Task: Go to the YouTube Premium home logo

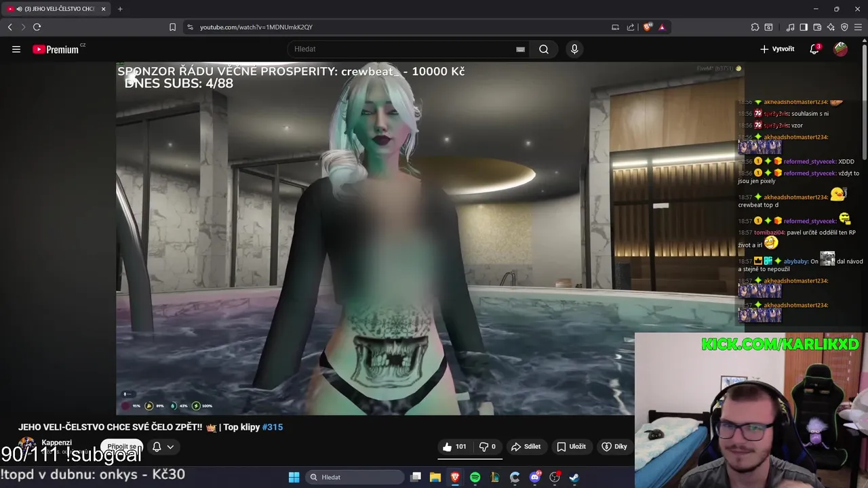Action: [56, 49]
